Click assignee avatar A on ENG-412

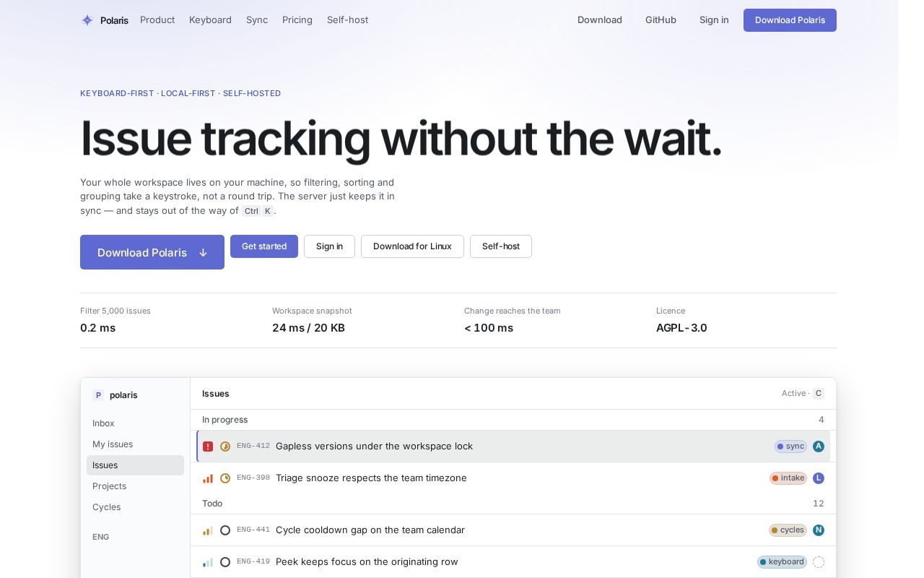(819, 447)
